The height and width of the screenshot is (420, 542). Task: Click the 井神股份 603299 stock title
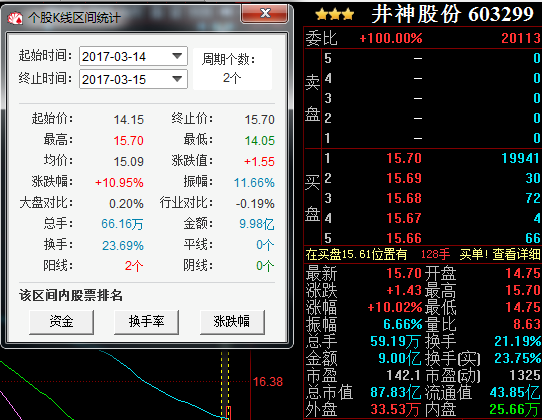tap(452, 15)
